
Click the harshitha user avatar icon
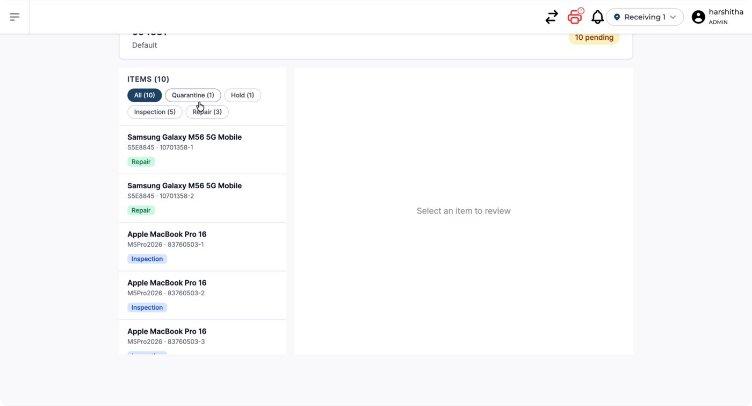698,17
